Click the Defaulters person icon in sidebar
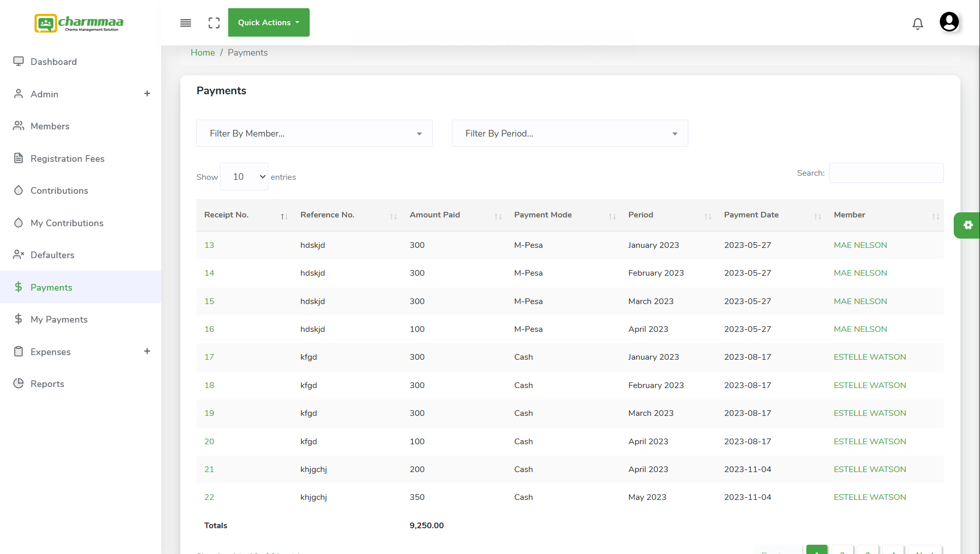The width and height of the screenshot is (980, 554). pos(19,254)
